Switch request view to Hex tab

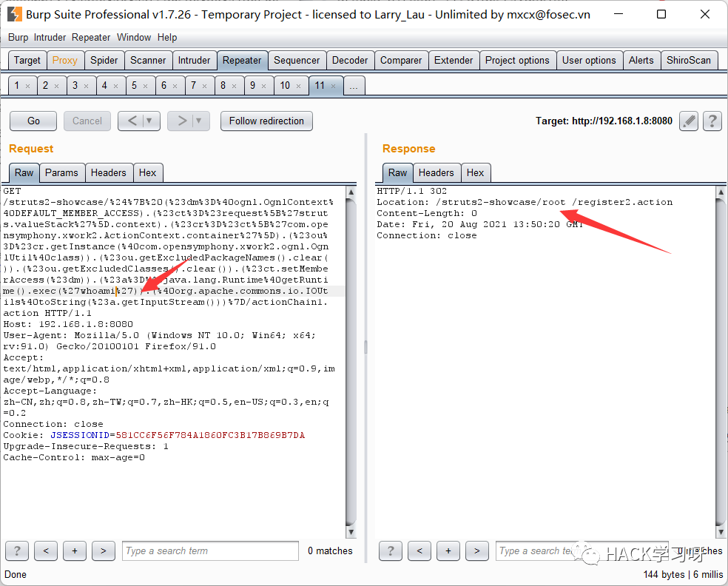pyautogui.click(x=148, y=172)
